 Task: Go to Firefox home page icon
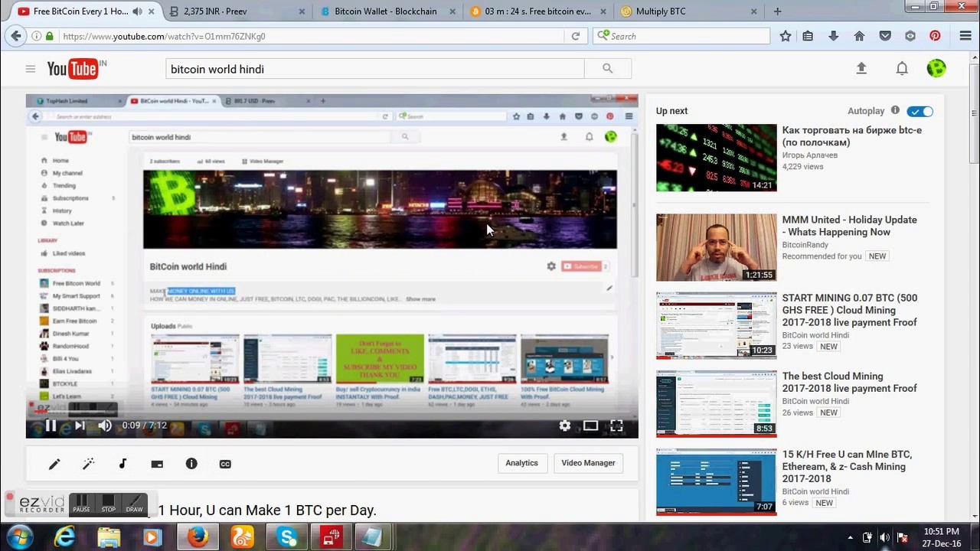(859, 36)
